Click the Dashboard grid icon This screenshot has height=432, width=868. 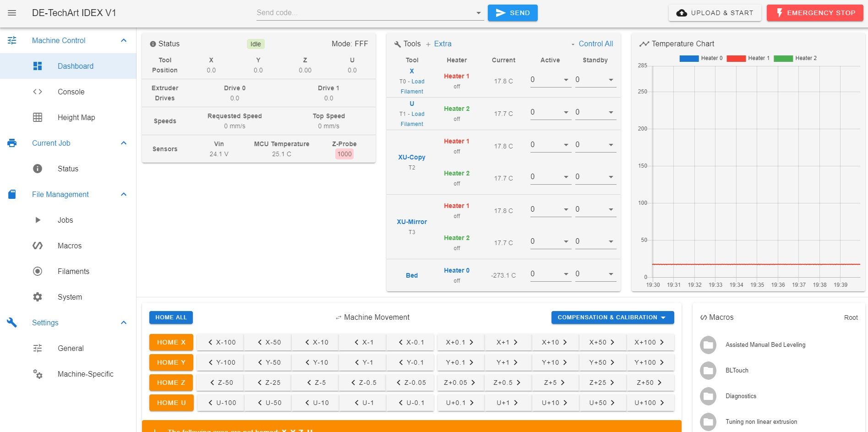click(38, 66)
